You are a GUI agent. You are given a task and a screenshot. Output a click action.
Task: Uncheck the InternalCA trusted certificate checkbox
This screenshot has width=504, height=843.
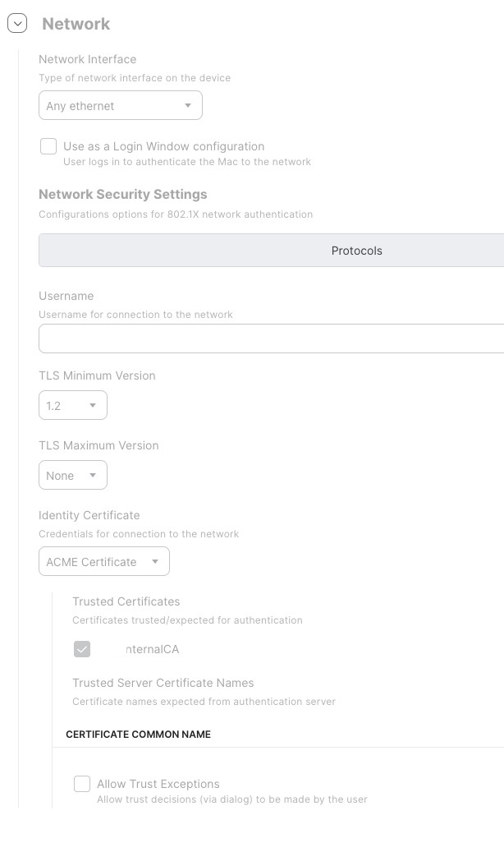click(x=82, y=650)
